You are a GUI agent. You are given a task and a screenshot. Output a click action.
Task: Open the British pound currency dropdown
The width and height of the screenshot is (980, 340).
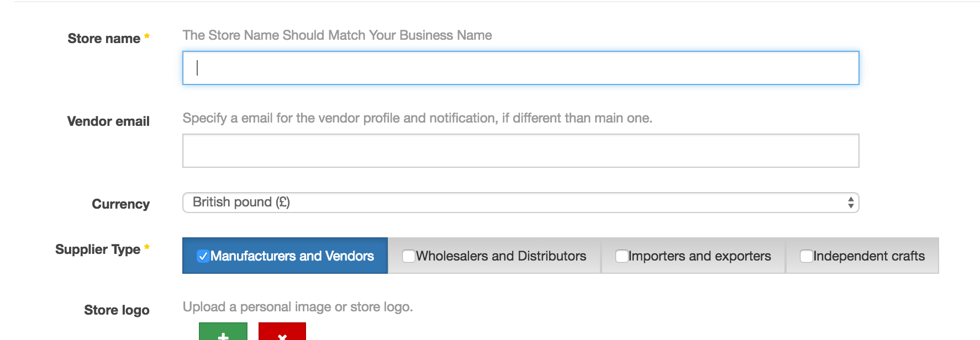519,203
